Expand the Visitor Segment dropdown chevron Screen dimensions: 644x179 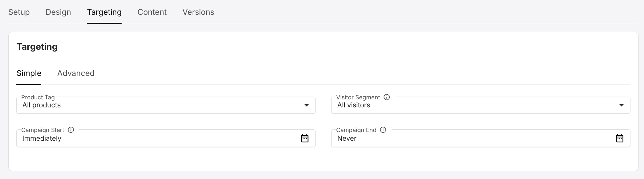[x=622, y=105]
